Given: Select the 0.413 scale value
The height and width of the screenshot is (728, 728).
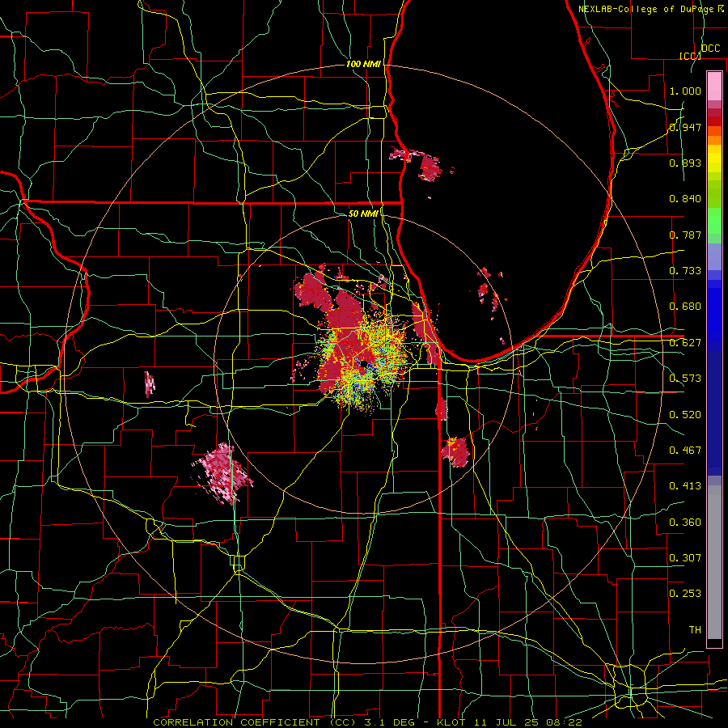Looking at the screenshot, I should coord(685,486).
